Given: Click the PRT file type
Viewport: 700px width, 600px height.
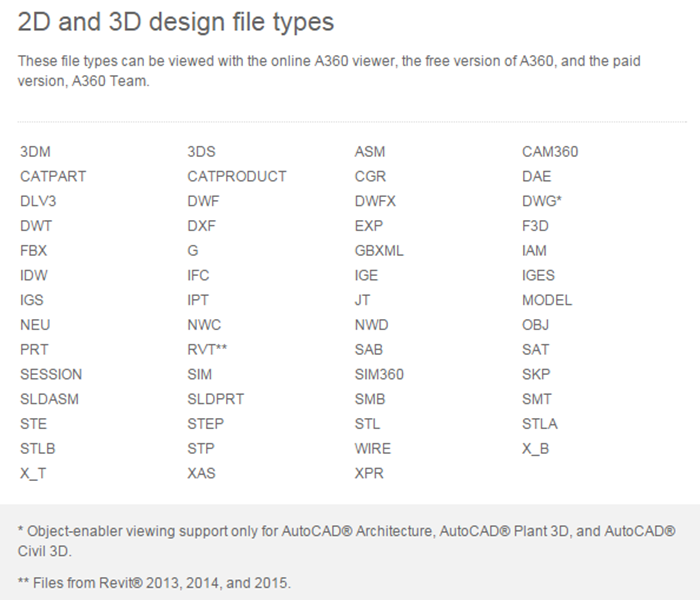Looking at the screenshot, I should click(x=34, y=350).
